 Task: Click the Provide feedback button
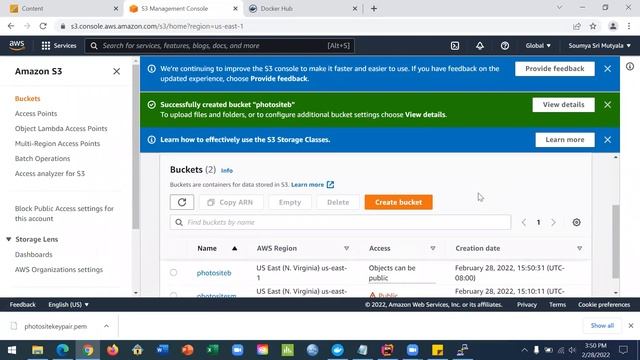tap(554, 69)
